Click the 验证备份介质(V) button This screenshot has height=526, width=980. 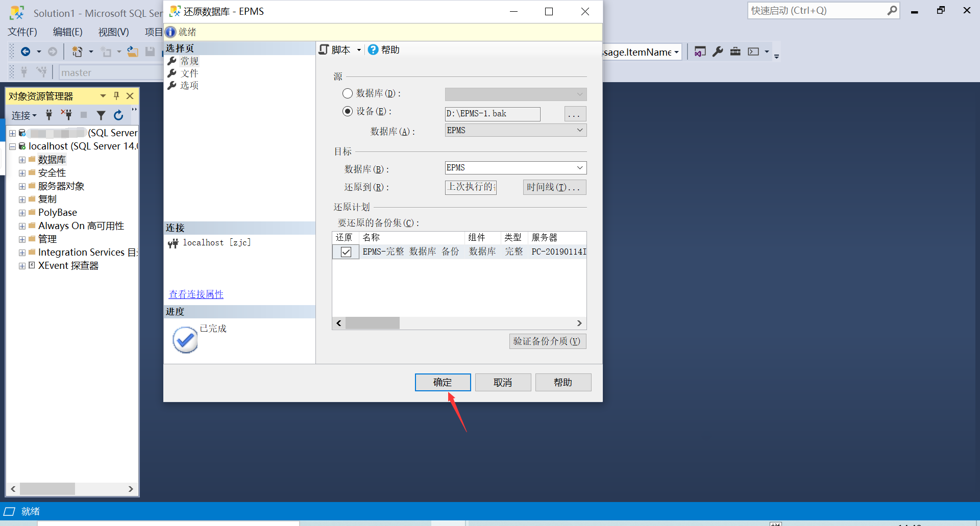pos(548,341)
